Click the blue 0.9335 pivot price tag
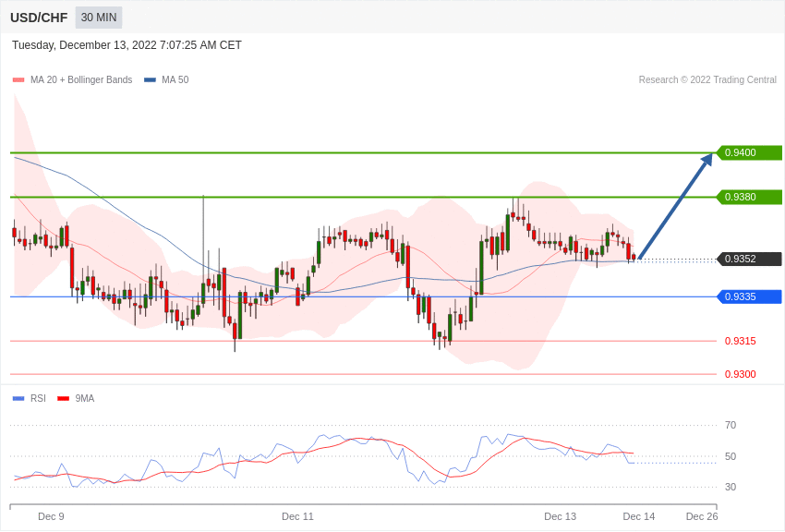The image size is (785, 532). point(749,296)
